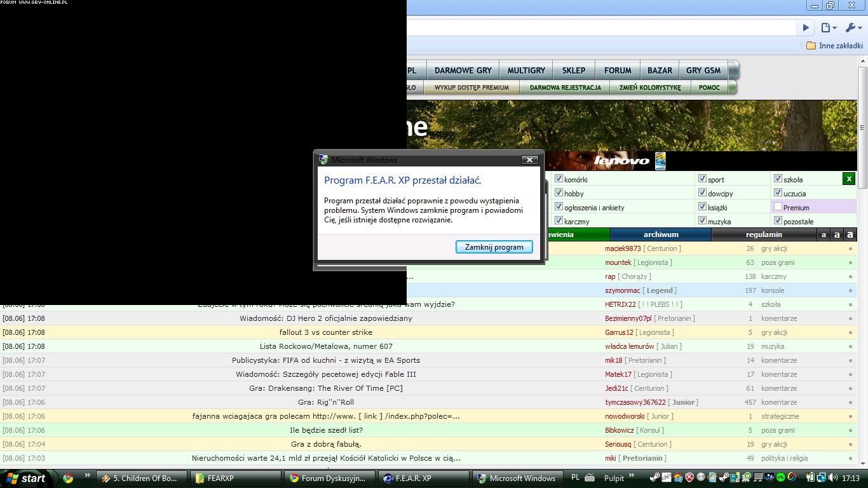Open the network connection tray icon
The width and height of the screenshot is (868, 488).
(x=822, y=478)
